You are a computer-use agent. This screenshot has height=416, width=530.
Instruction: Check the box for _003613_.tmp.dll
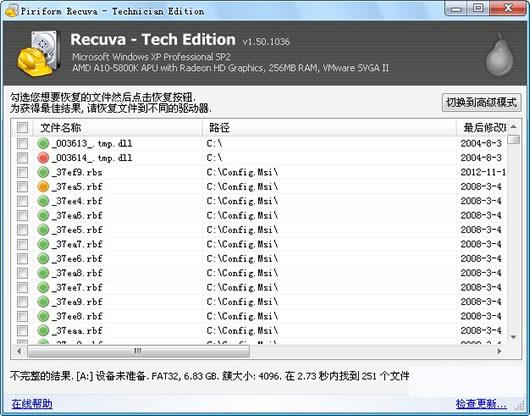click(22, 143)
